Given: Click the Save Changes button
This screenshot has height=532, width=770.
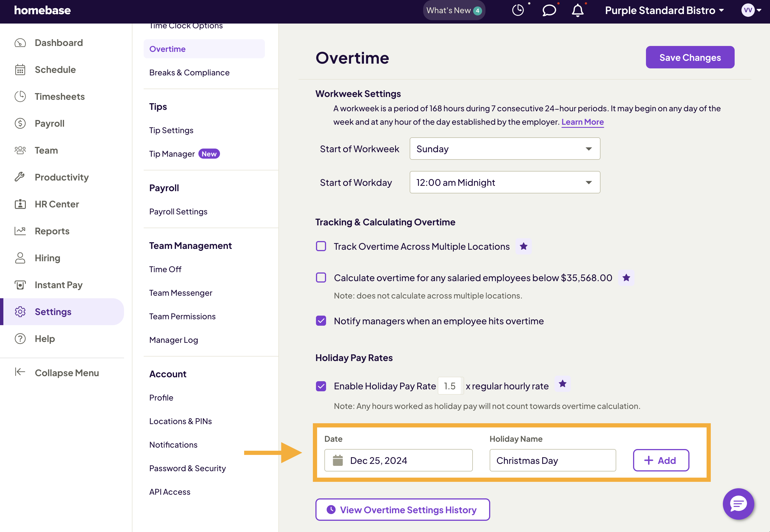Looking at the screenshot, I should point(689,57).
